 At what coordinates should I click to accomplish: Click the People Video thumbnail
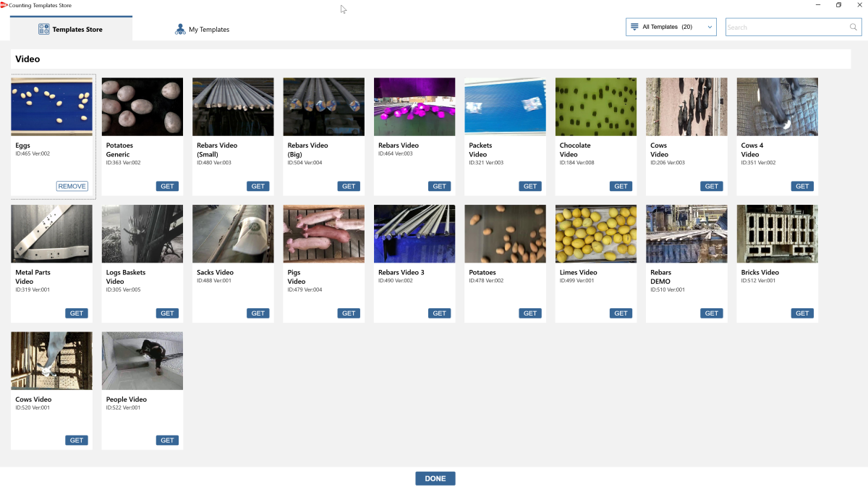(142, 360)
